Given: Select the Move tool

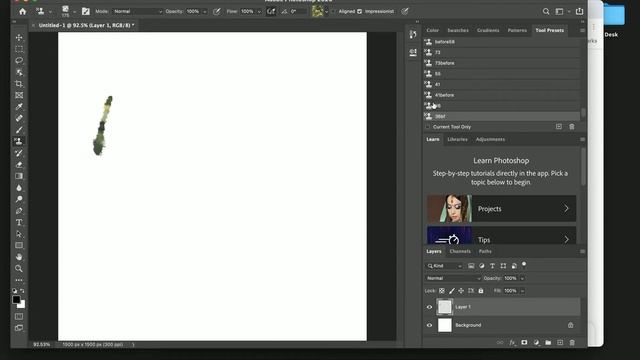Looking at the screenshot, I should click(x=19, y=38).
